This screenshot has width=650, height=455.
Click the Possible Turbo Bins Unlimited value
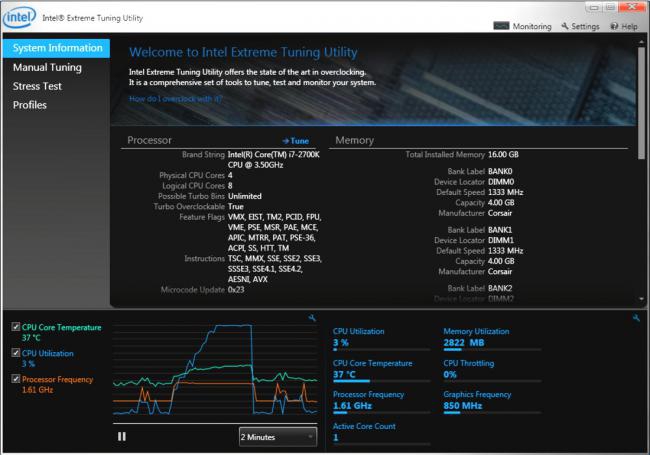tap(245, 196)
